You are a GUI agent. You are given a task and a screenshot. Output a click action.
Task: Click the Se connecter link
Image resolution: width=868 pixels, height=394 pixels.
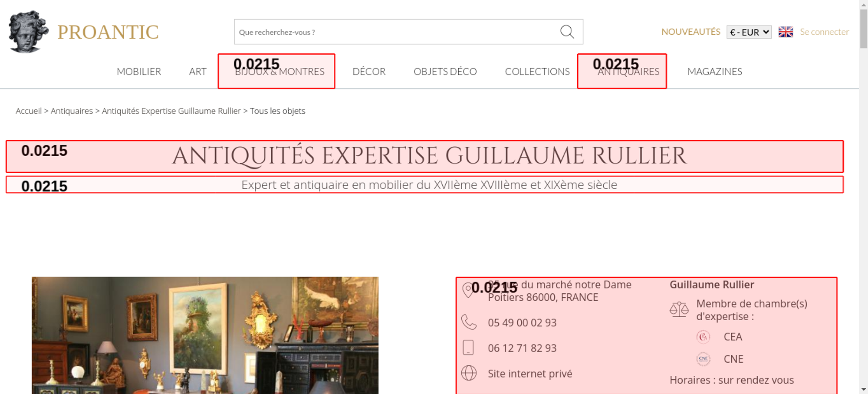(x=824, y=32)
